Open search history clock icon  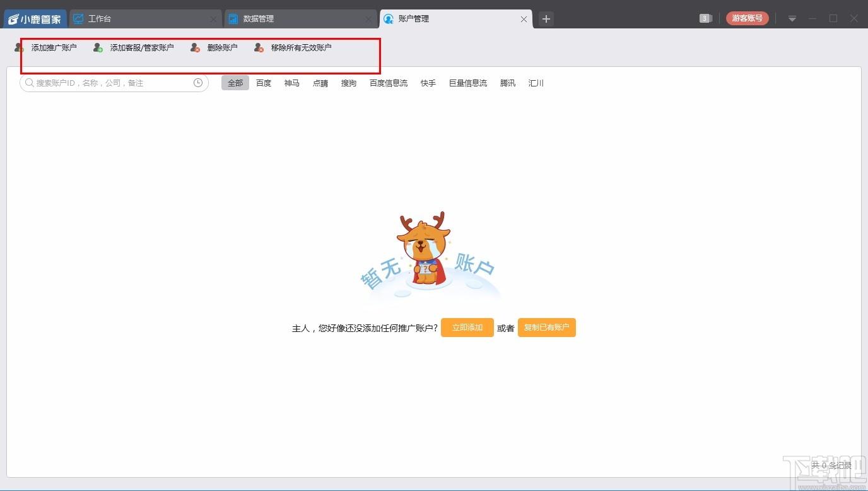click(x=198, y=83)
